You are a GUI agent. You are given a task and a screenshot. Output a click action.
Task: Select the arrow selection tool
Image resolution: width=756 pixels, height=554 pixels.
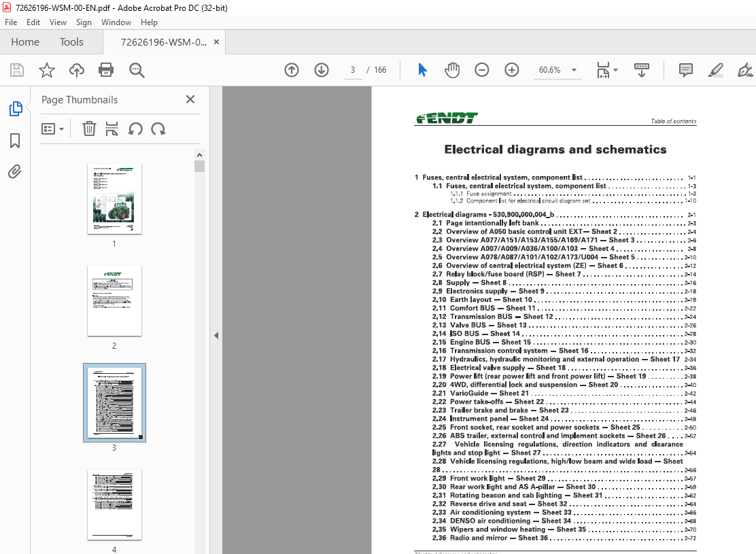422,70
